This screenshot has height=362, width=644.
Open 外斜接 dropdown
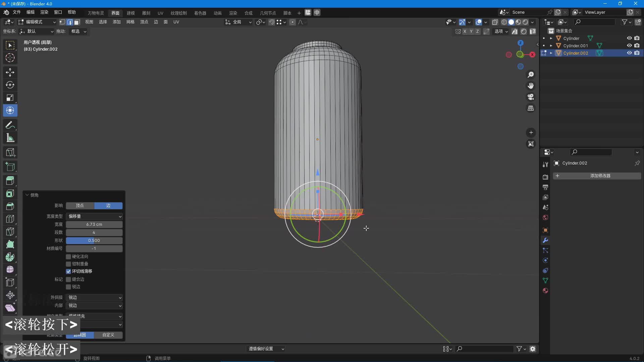(94, 298)
